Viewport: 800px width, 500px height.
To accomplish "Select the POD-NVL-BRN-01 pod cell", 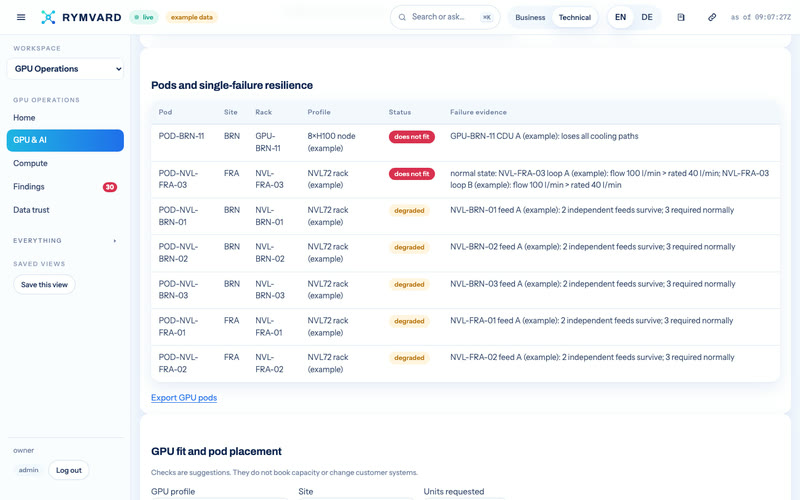I will tap(179, 216).
